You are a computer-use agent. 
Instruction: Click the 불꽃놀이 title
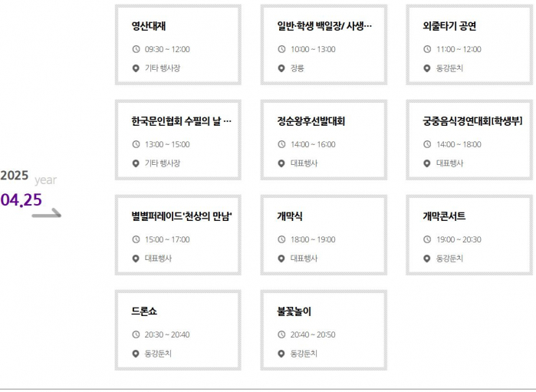[x=294, y=311]
